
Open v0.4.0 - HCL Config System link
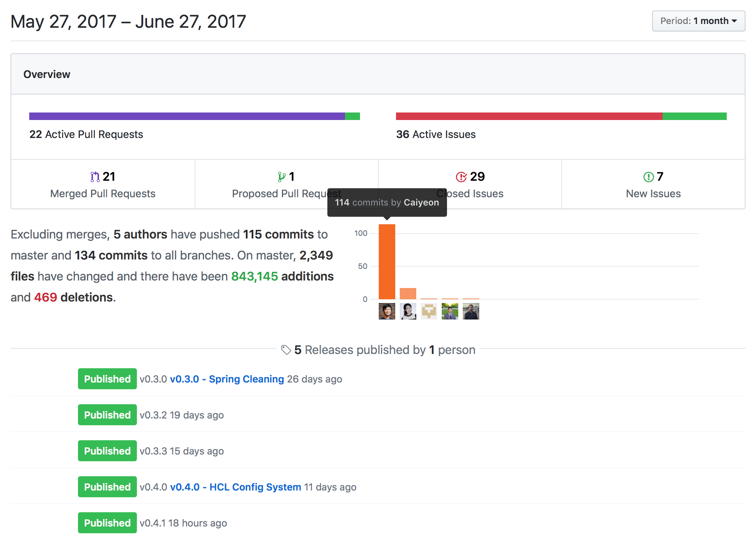[235, 487]
